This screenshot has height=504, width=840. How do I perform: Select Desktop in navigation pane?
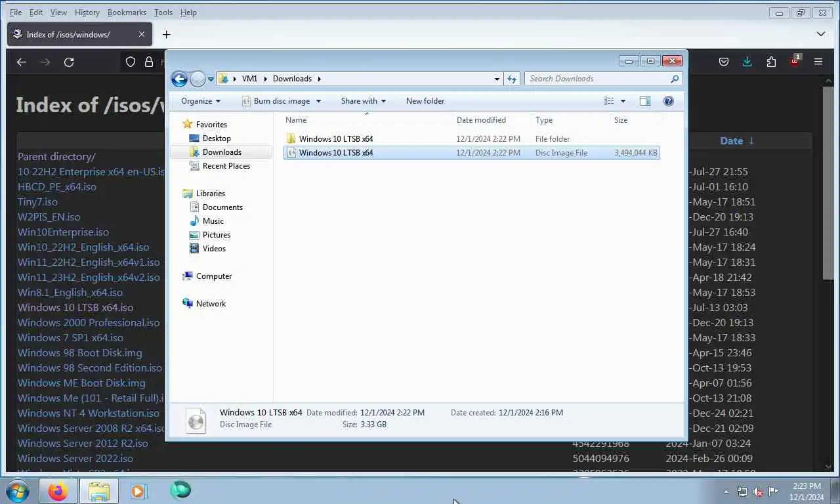click(217, 138)
